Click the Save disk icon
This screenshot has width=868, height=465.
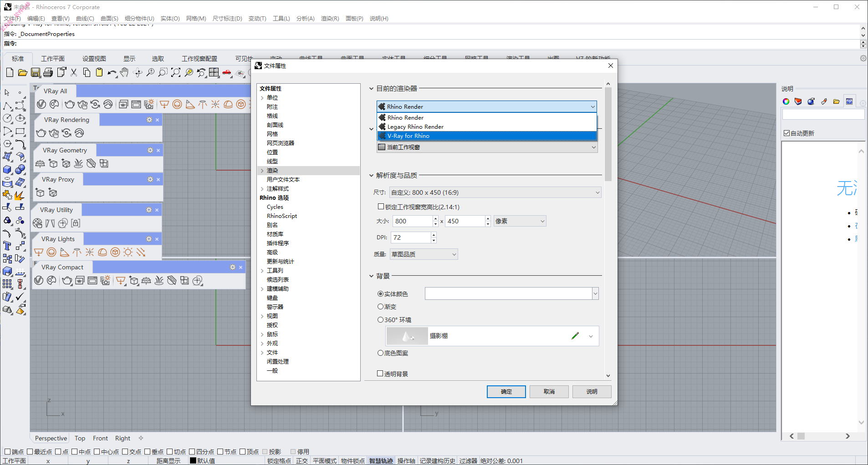tap(35, 73)
